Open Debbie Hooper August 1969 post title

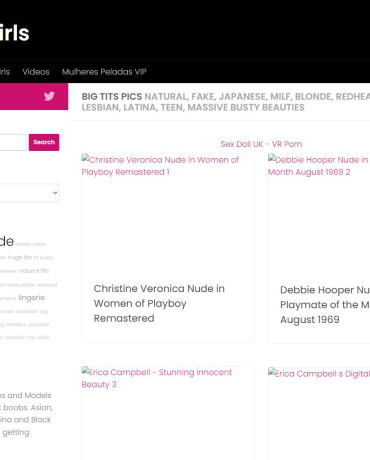point(325,305)
